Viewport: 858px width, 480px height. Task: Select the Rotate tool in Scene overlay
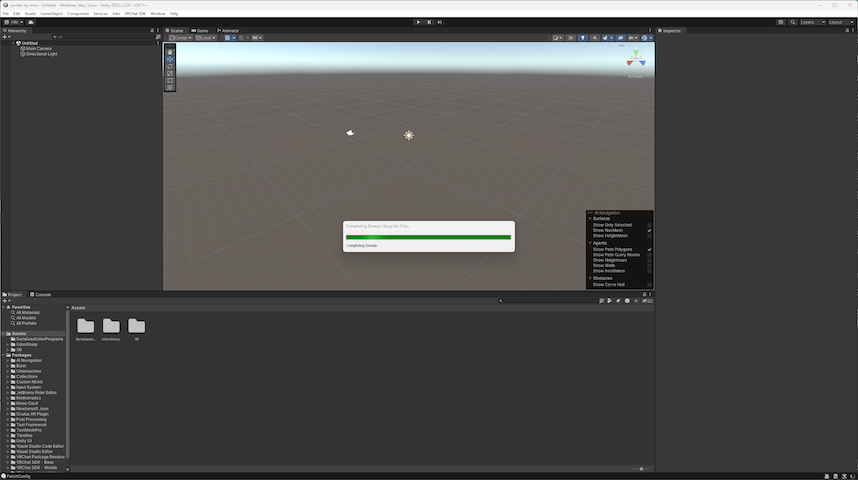coord(170,66)
